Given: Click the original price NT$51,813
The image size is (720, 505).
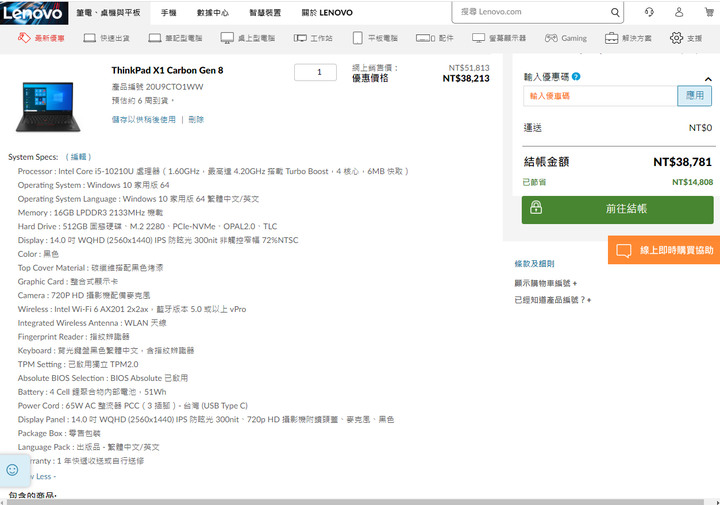Looking at the screenshot, I should point(469,68).
